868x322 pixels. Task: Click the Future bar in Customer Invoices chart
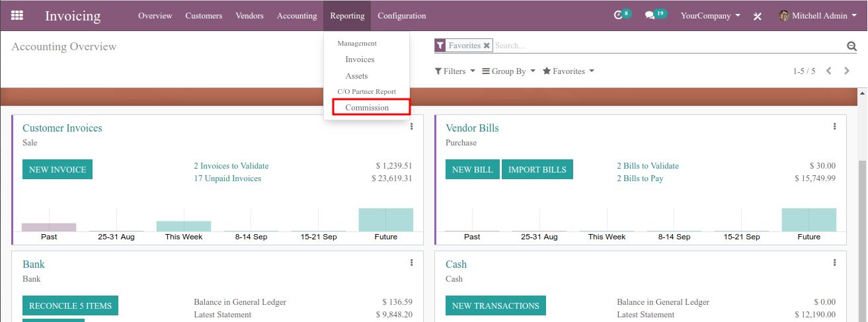click(x=386, y=220)
